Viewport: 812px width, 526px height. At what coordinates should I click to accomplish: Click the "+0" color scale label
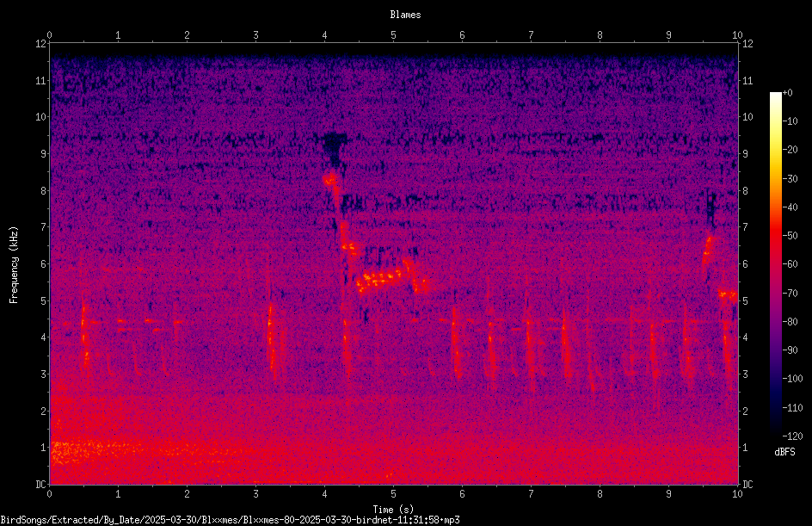coord(787,93)
